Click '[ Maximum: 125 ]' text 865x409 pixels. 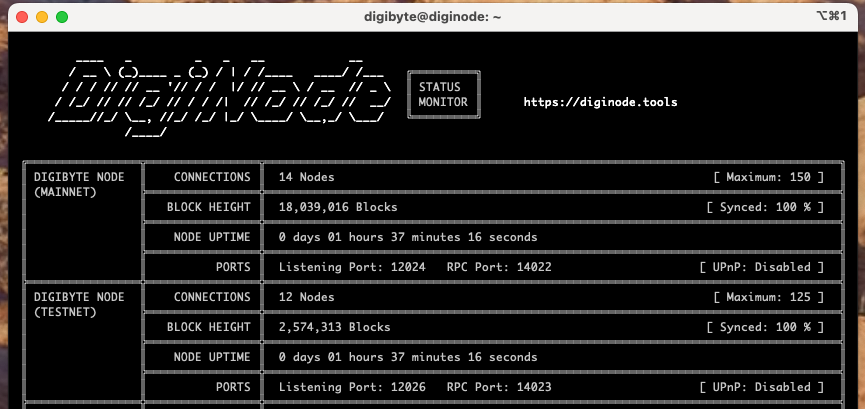768,297
